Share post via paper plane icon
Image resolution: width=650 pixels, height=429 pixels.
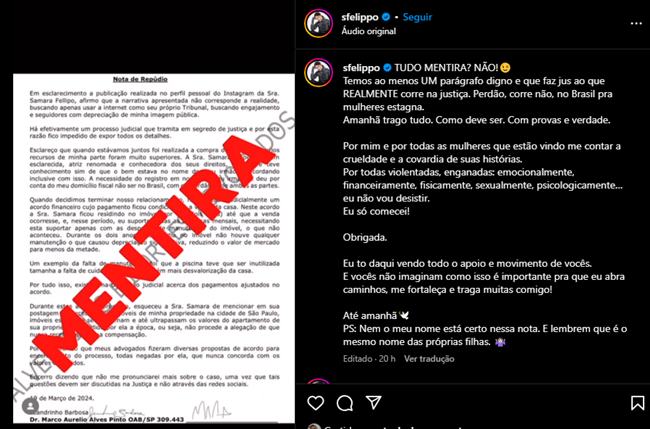tap(373, 402)
